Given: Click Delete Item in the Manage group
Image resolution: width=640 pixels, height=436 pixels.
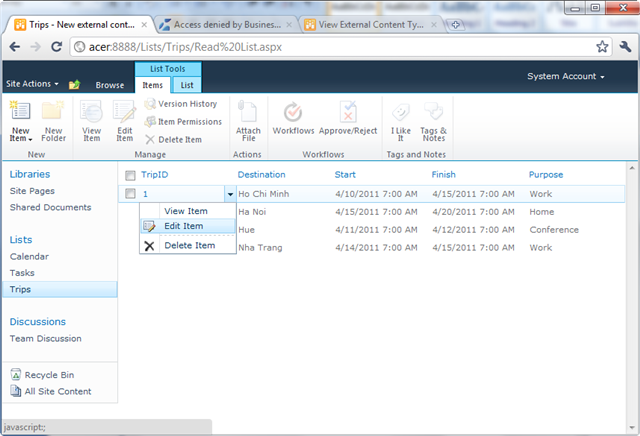Looking at the screenshot, I should 174,140.
